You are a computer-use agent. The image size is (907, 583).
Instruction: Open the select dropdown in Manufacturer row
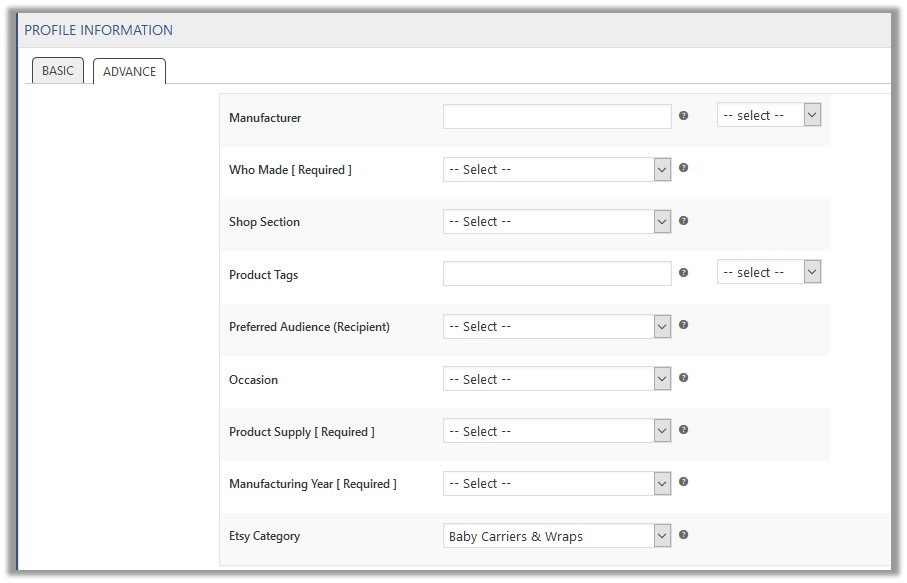point(769,115)
